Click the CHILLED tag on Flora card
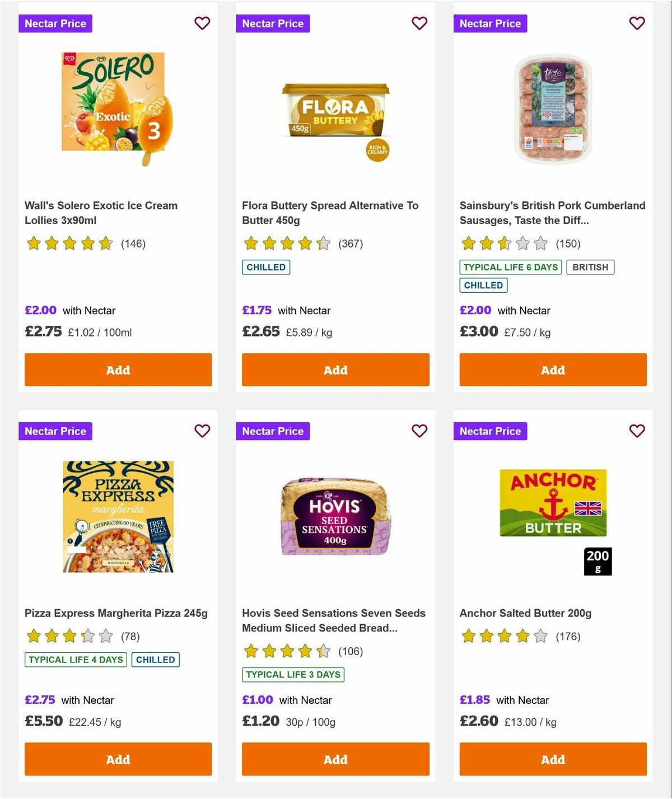This screenshot has height=799, width=672. [265, 267]
